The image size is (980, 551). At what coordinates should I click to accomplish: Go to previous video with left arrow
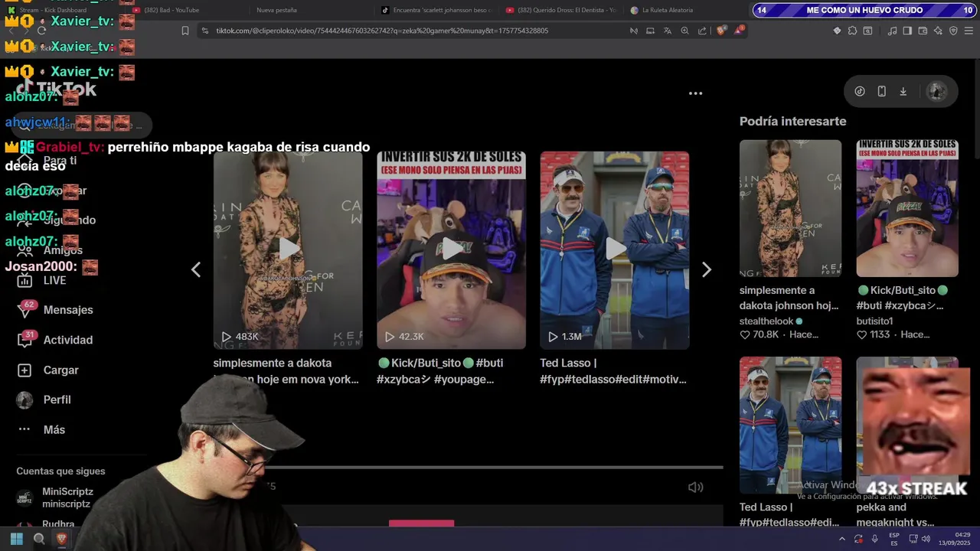[x=196, y=269]
